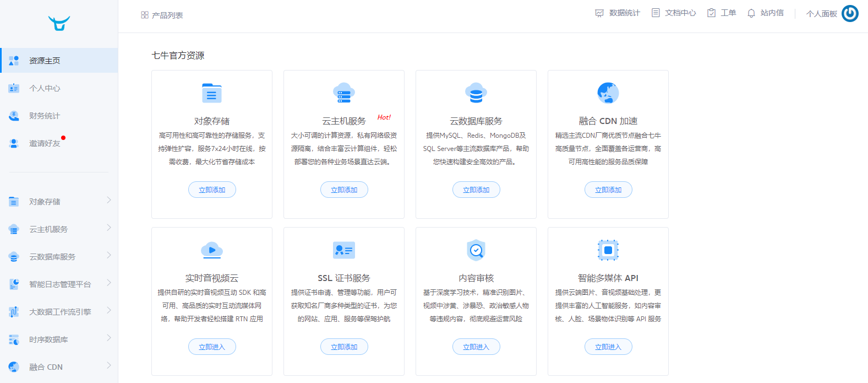Screen dimensions: 868x383
Task: Open the 文档中心 top menu
Action: [674, 13]
